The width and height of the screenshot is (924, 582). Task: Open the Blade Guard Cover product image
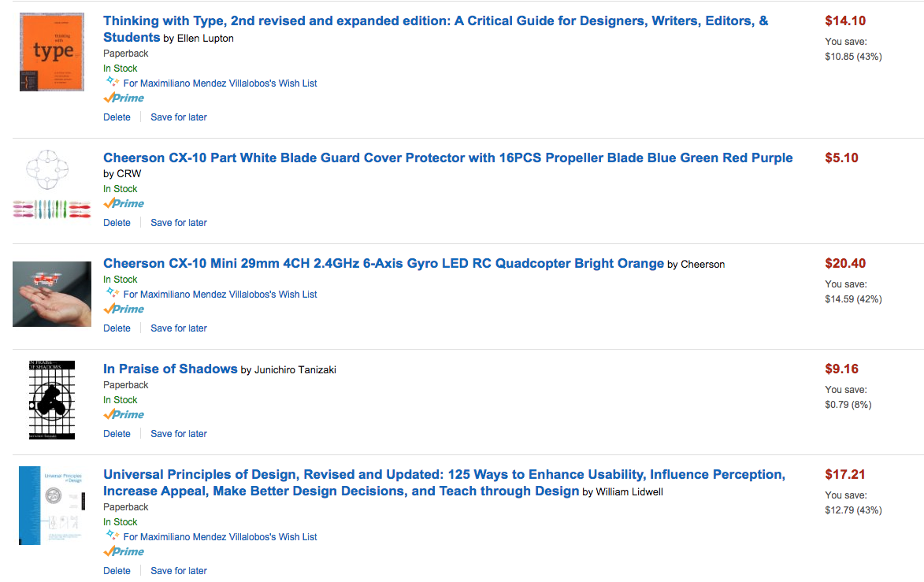pyautogui.click(x=52, y=187)
